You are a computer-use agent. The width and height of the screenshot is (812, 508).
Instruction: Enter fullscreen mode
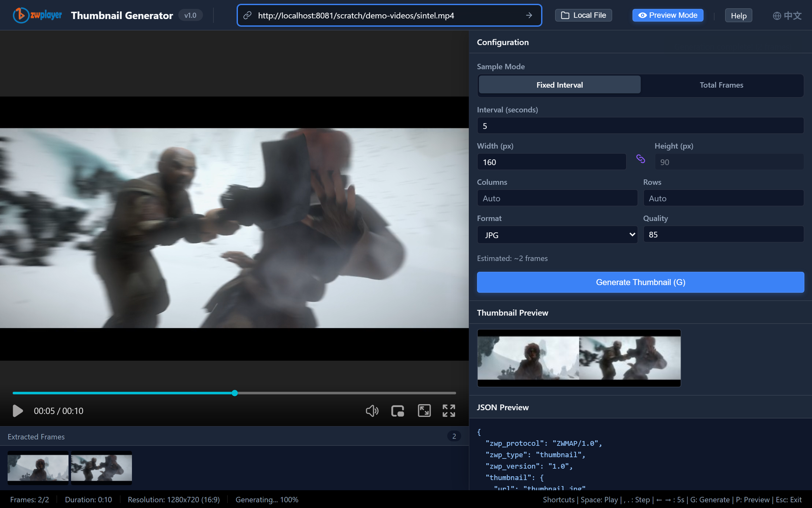click(x=449, y=411)
